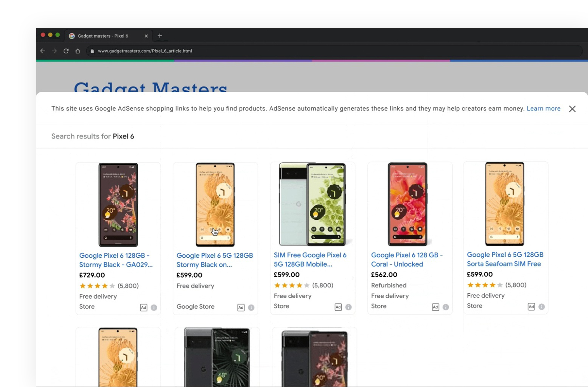Viewport: 588px width, 387px height.
Task: Click info icon on Coral Unlocked card
Action: [x=445, y=307]
